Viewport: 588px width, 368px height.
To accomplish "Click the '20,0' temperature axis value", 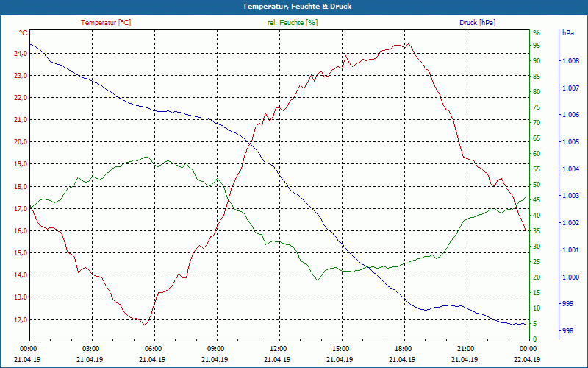I will pyautogui.click(x=21, y=142).
